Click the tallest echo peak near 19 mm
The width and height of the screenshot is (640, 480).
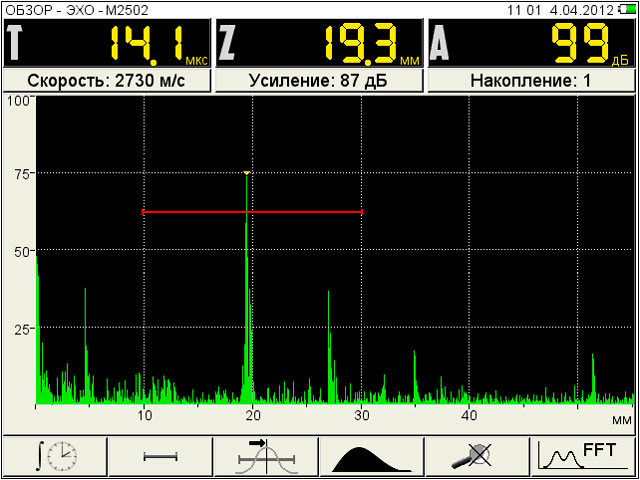pos(246,290)
